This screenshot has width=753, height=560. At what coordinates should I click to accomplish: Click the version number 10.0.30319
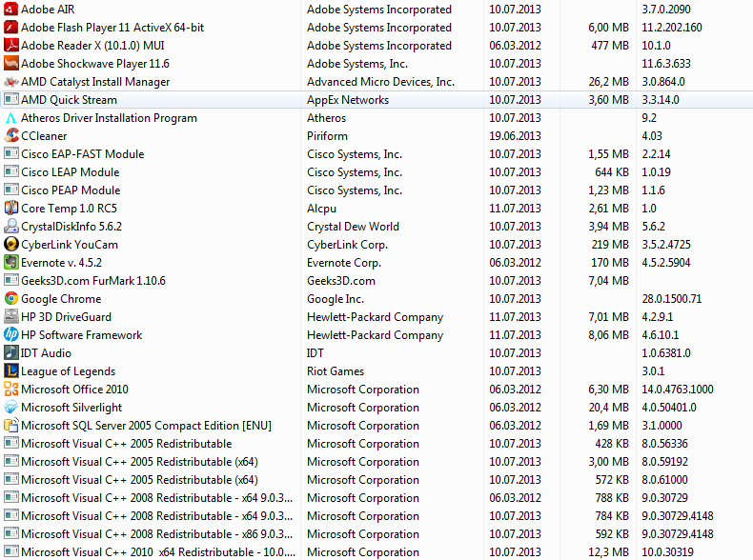pos(667,552)
